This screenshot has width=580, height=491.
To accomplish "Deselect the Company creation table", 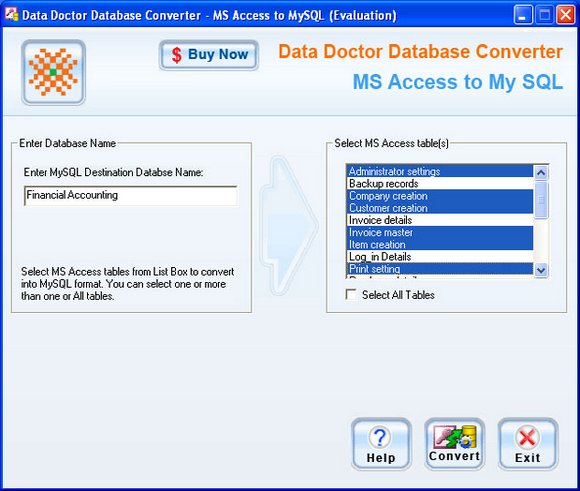I will point(440,196).
